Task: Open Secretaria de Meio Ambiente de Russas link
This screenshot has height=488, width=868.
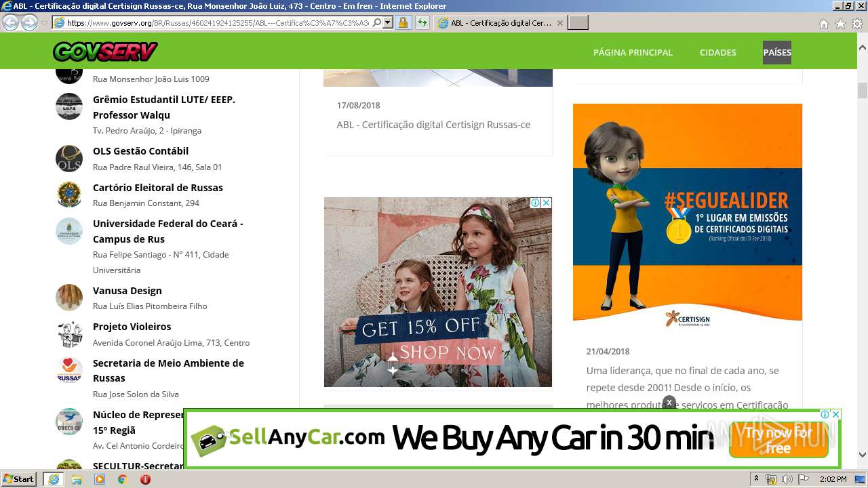Action: [168, 371]
